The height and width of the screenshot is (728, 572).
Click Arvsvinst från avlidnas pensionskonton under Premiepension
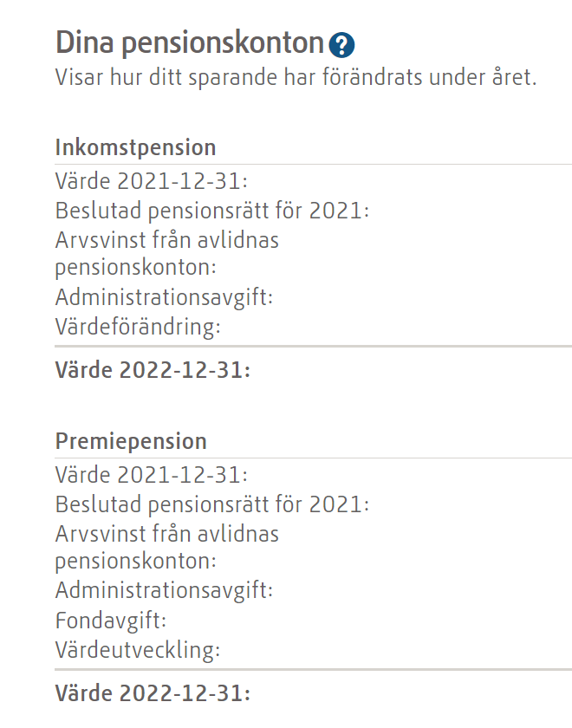pyautogui.click(x=167, y=548)
